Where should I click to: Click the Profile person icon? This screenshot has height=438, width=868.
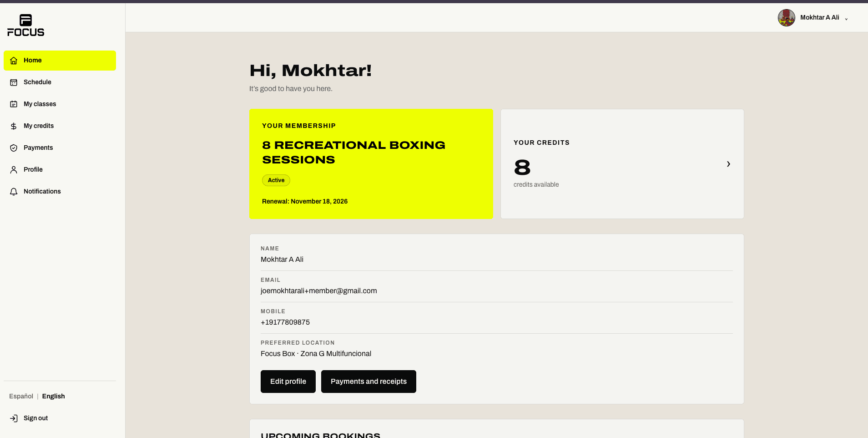coord(14,170)
